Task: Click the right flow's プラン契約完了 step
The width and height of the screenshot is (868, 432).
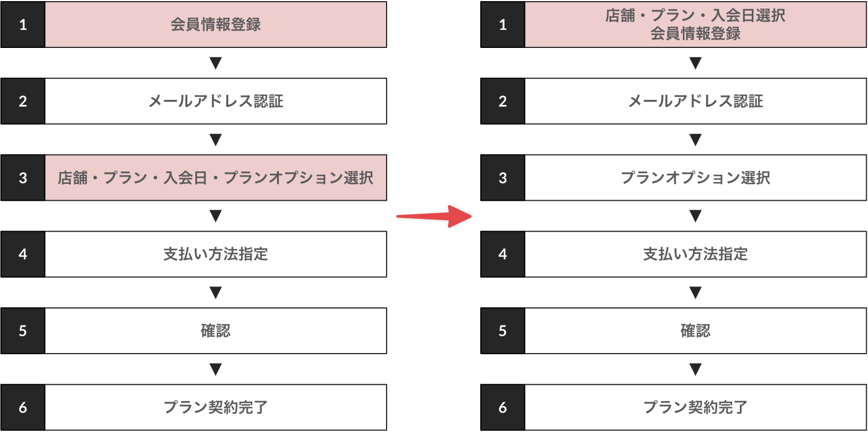Action: tap(695, 407)
